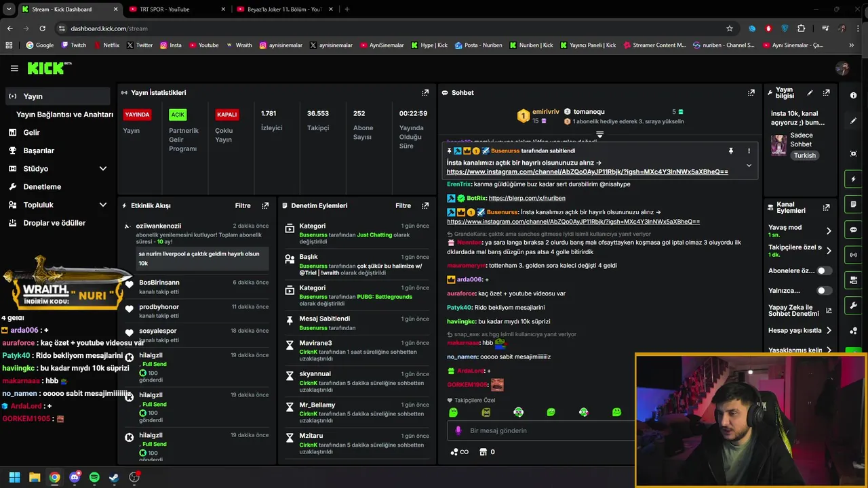Image resolution: width=868 pixels, height=488 pixels.
Task: Open the blerp.com/x/nuriben link
Action: [527, 199]
